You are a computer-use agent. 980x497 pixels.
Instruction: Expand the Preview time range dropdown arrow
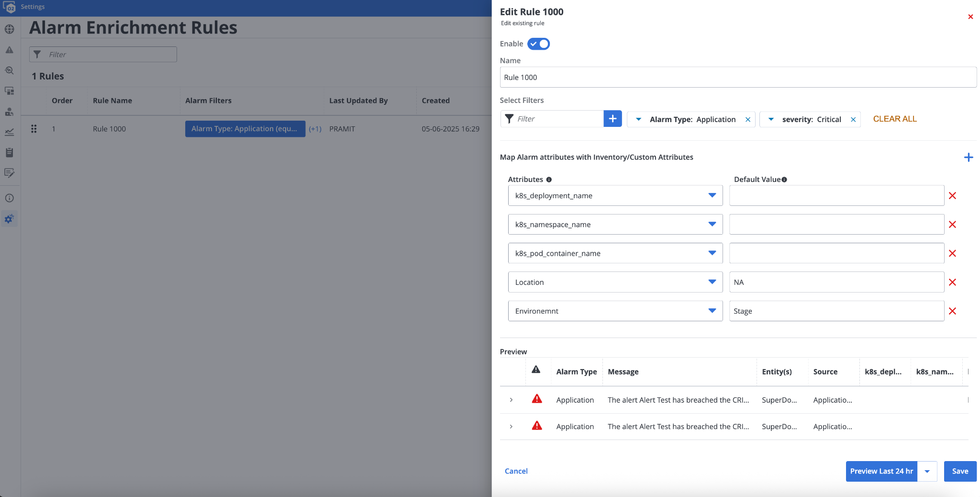click(927, 472)
